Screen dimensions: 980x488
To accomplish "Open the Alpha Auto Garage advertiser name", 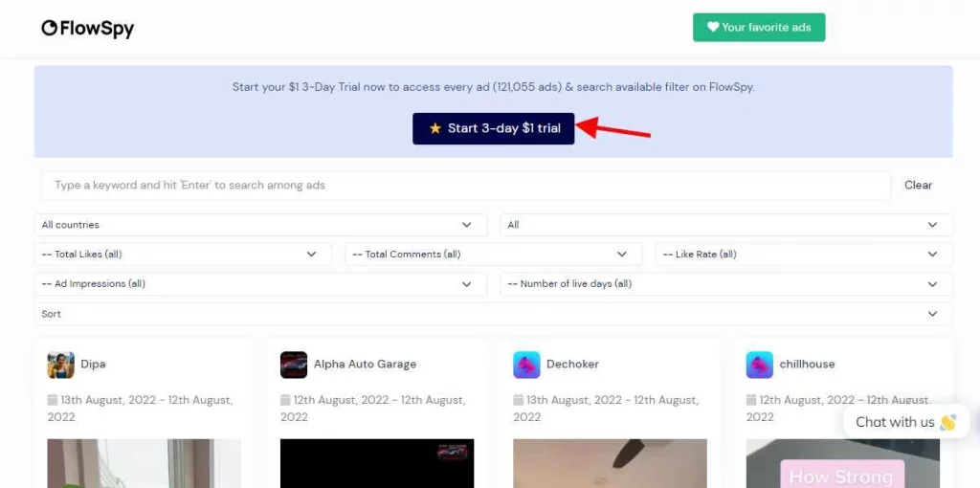I will (x=365, y=365).
